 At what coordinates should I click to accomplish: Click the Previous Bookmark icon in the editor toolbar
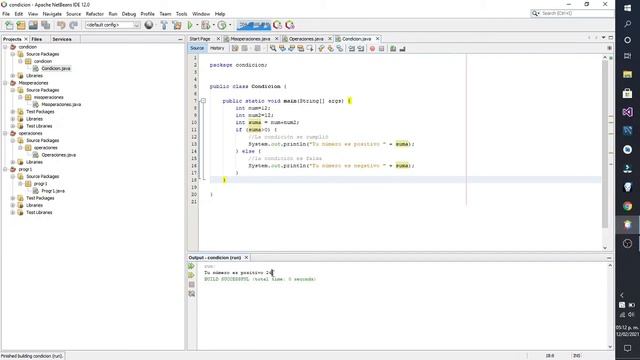321,49
